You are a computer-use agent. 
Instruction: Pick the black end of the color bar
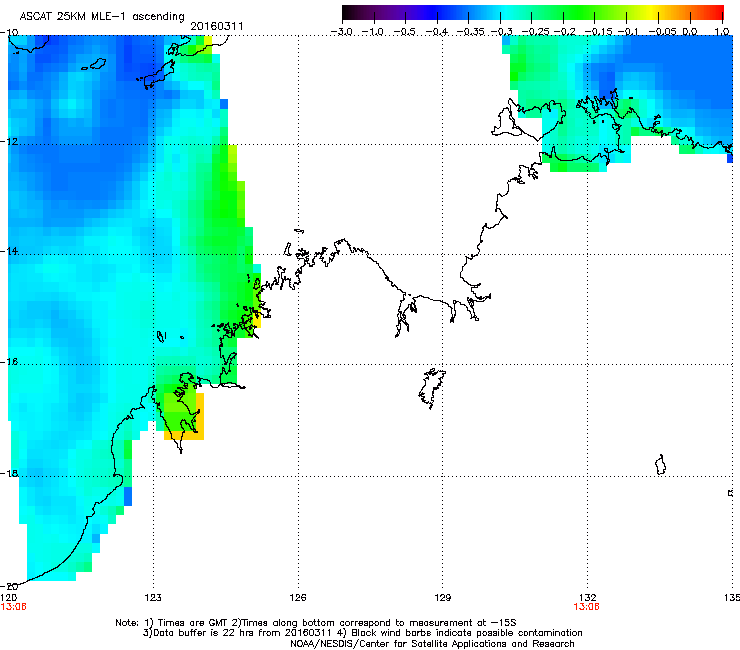tap(347, 12)
